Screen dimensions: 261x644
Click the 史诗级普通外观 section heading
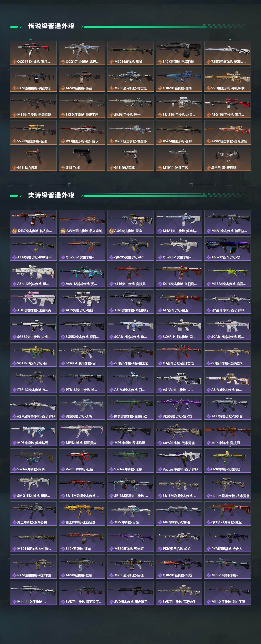(51, 195)
